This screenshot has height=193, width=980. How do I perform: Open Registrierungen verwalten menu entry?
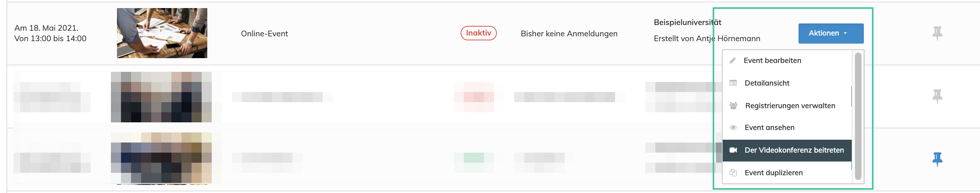pos(790,106)
